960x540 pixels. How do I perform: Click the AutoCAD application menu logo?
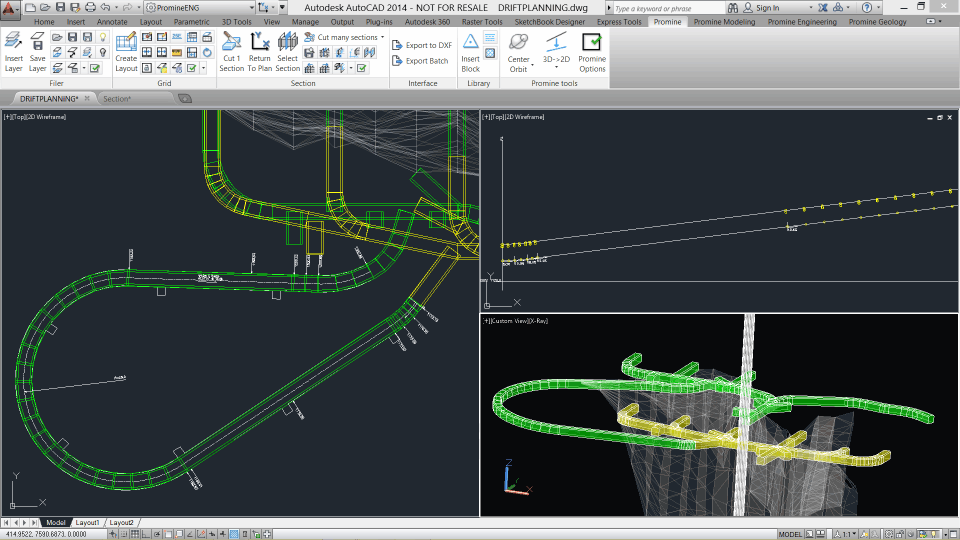[x=10, y=8]
